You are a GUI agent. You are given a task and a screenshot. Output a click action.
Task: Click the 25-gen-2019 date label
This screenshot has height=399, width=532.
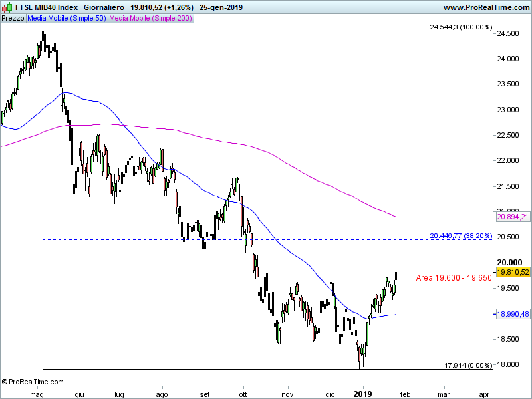pyautogui.click(x=221, y=7)
